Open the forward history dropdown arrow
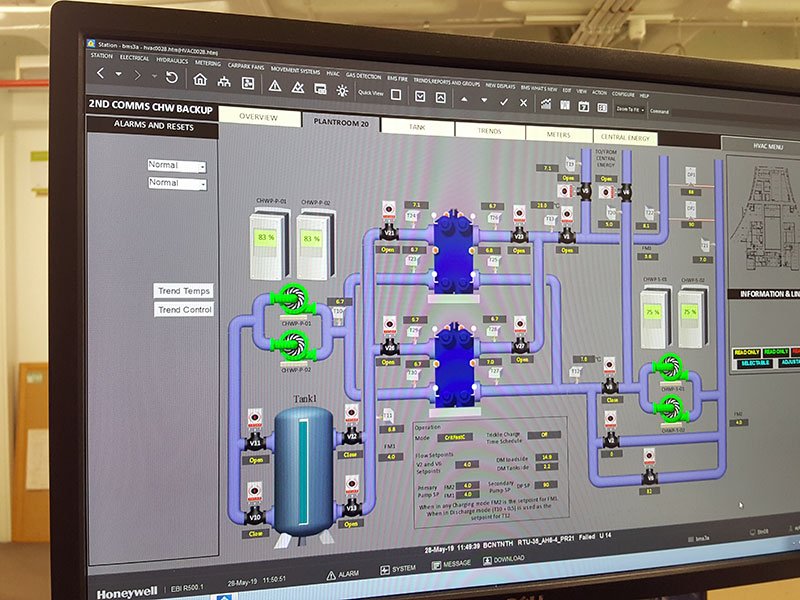Image resolution: width=800 pixels, height=600 pixels. [155, 77]
